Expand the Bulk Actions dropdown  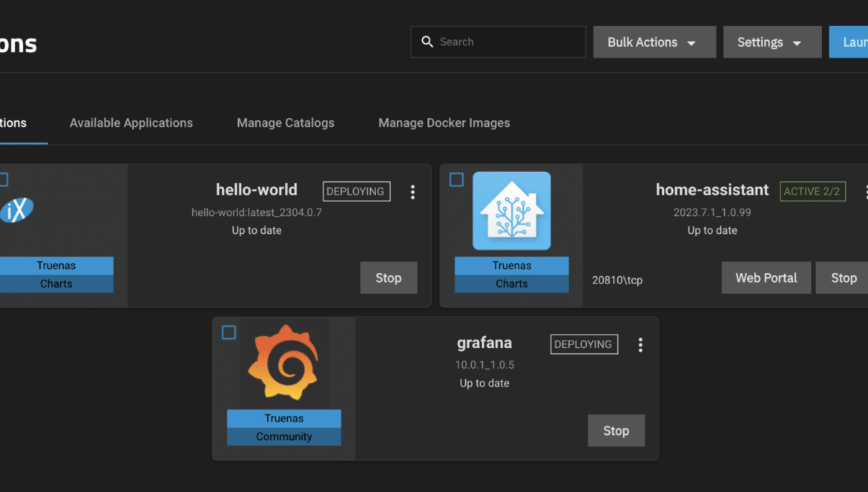[654, 42]
